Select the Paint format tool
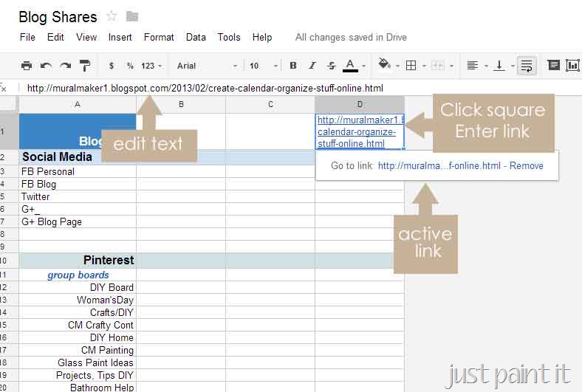 pos(85,66)
